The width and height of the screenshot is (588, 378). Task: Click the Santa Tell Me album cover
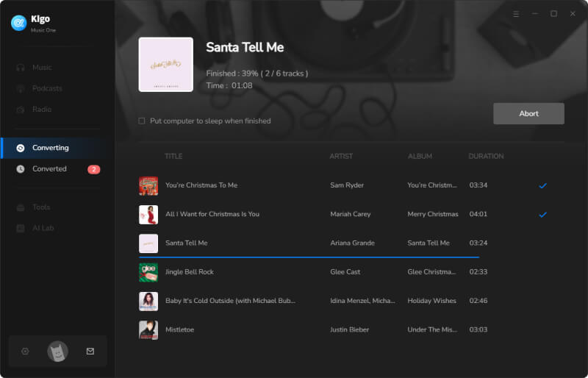coord(166,65)
